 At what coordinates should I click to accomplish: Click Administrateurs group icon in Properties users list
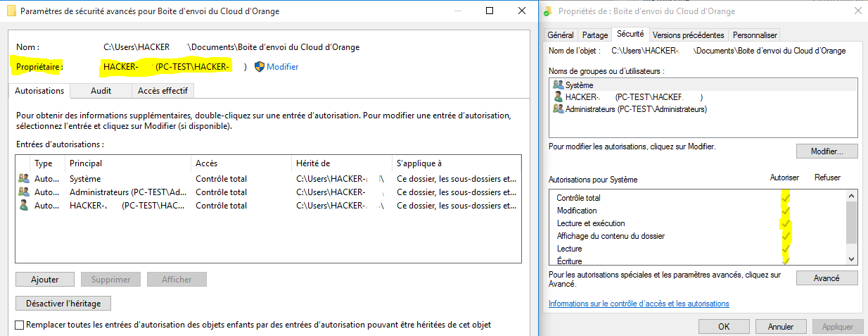[558, 109]
